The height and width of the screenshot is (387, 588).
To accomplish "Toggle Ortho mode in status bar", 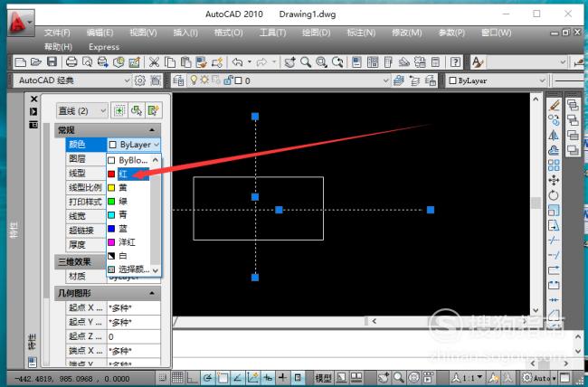I will (x=192, y=378).
